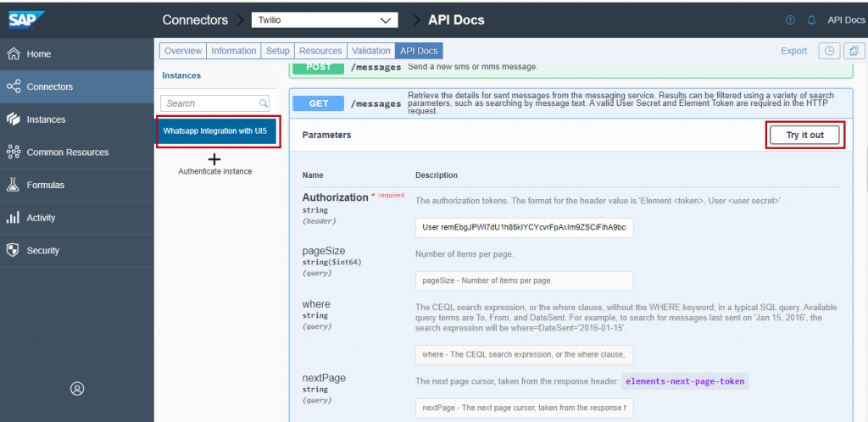This screenshot has width=868, height=422.
Task: Click the Export link
Action: [793, 51]
